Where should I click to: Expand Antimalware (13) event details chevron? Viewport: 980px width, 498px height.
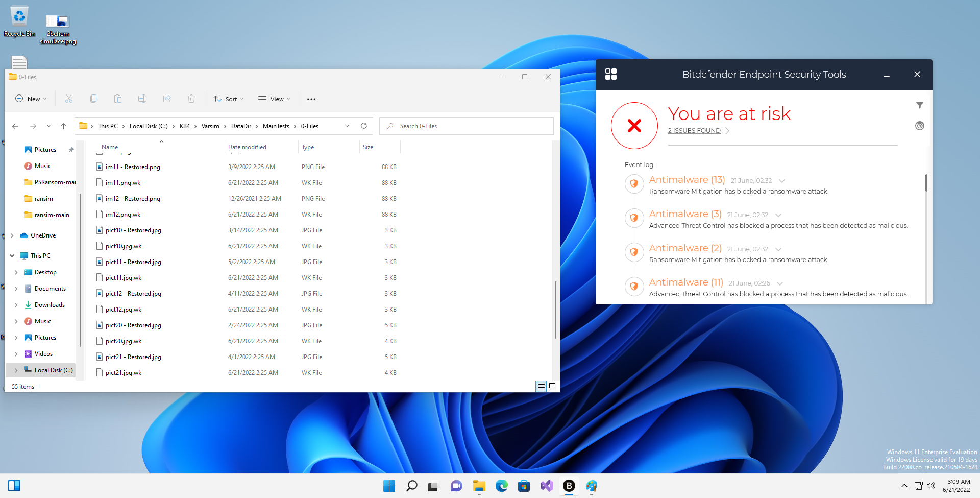(x=782, y=181)
